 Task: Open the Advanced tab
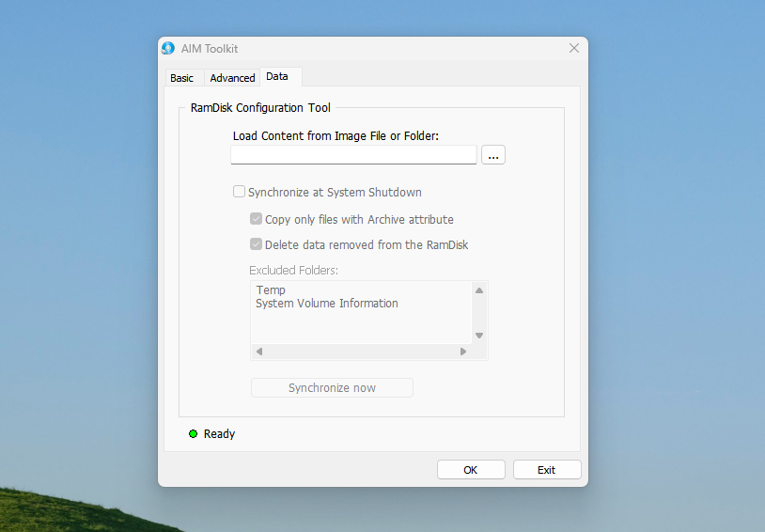[x=232, y=78]
